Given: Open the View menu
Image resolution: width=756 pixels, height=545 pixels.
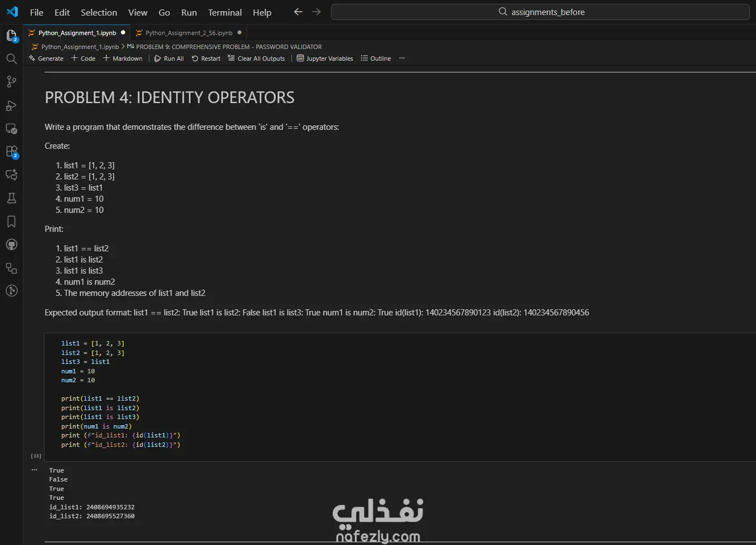Looking at the screenshot, I should point(138,12).
